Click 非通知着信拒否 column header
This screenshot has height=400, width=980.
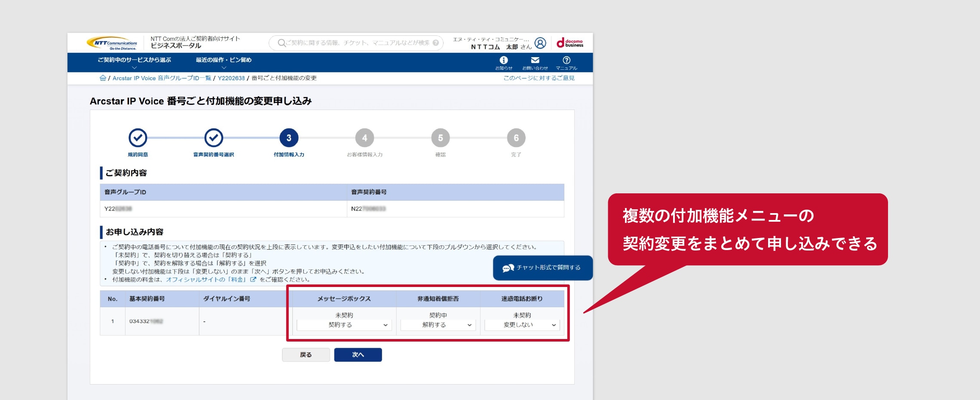[438, 299]
